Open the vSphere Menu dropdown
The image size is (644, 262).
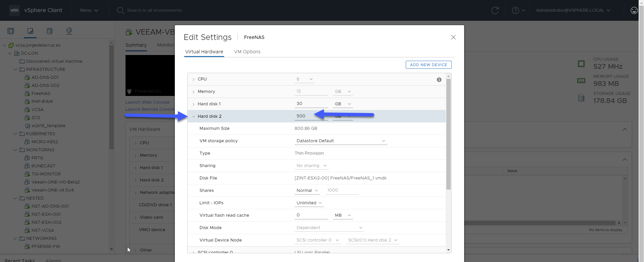89,10
